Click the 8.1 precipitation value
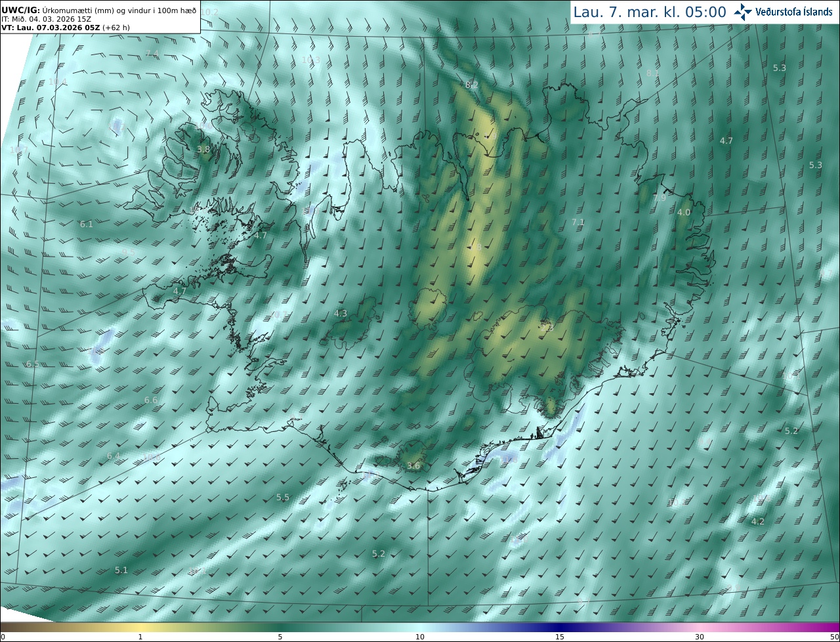The width and height of the screenshot is (840, 642). pos(653,74)
